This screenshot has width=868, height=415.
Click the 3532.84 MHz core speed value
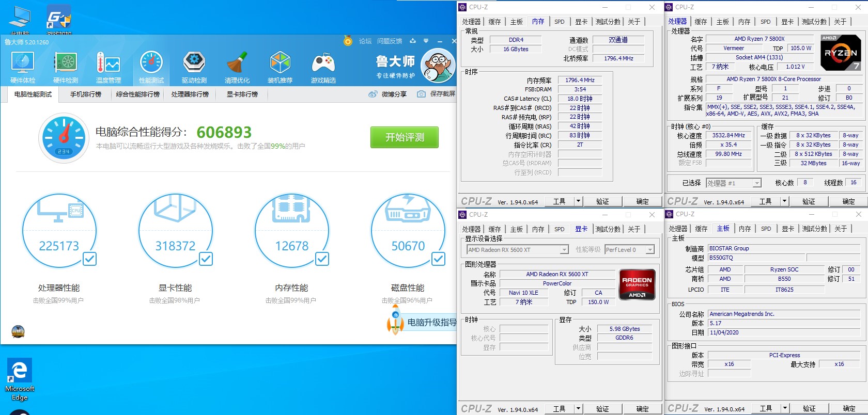pos(729,135)
